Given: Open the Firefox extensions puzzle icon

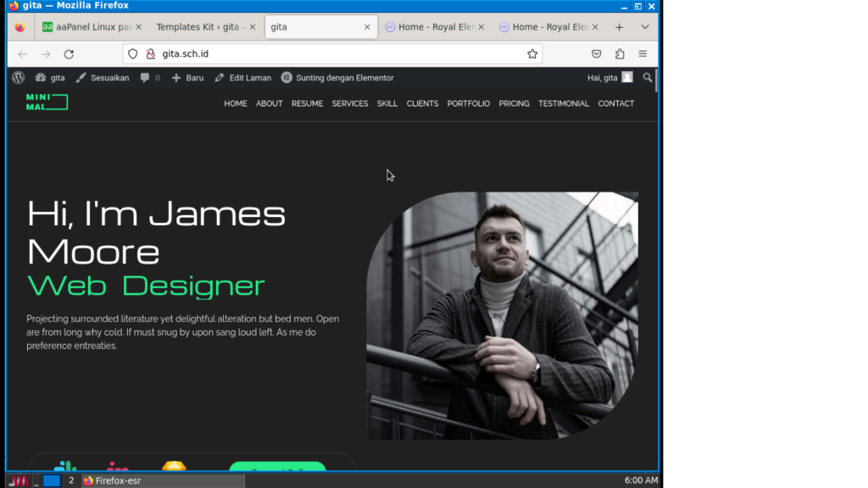Looking at the screenshot, I should pos(620,54).
